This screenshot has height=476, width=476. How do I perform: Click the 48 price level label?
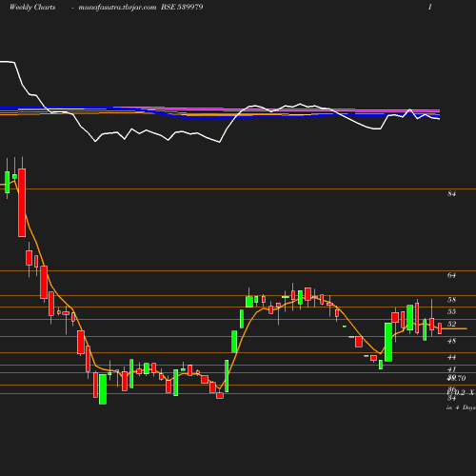tap(451, 341)
